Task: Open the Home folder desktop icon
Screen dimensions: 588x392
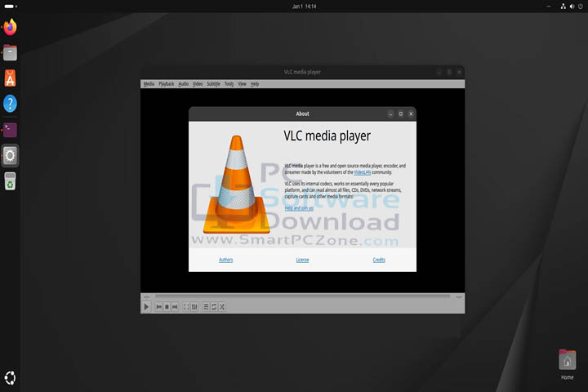Action: tap(567, 364)
